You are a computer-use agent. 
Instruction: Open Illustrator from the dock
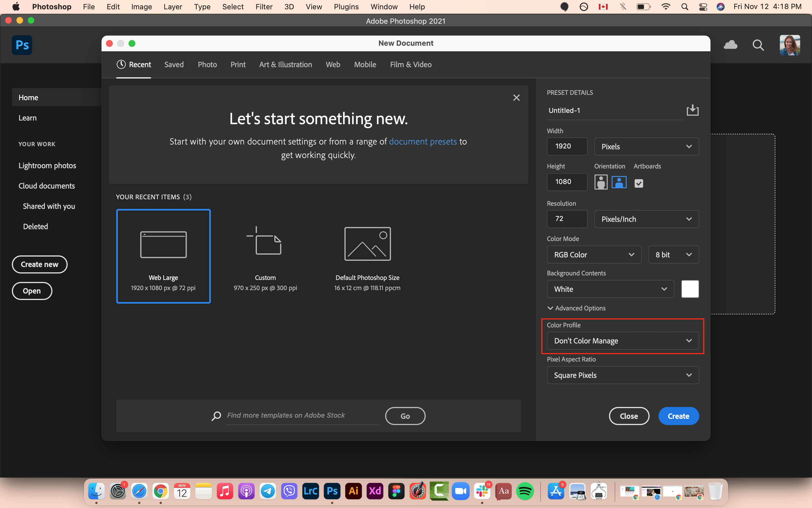click(353, 491)
